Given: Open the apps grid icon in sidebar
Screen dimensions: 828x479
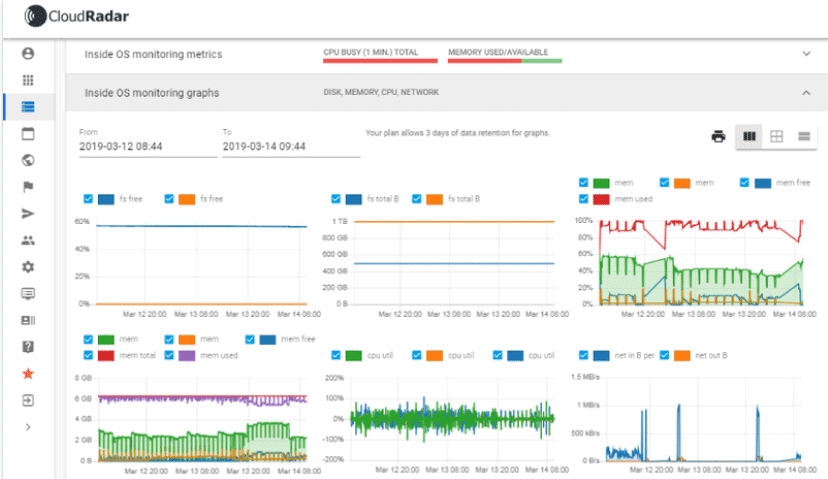Looking at the screenshot, I should [28, 80].
